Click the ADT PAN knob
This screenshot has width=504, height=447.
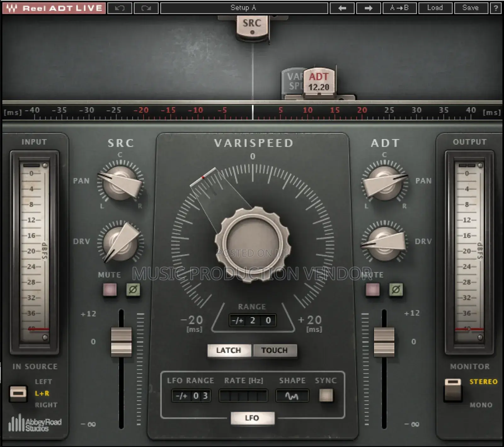[384, 183]
